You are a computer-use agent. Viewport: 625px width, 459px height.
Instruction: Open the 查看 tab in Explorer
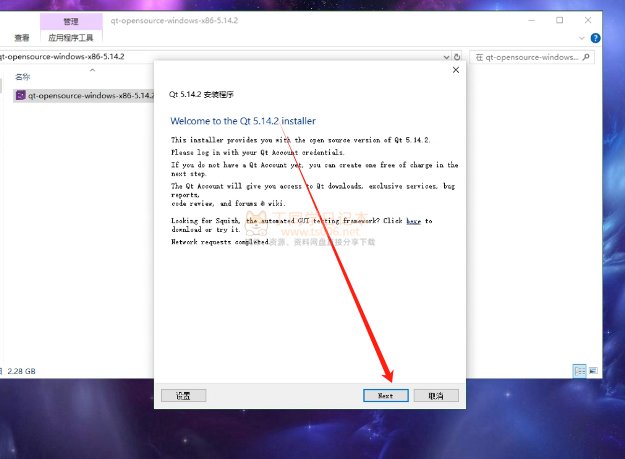pos(22,38)
